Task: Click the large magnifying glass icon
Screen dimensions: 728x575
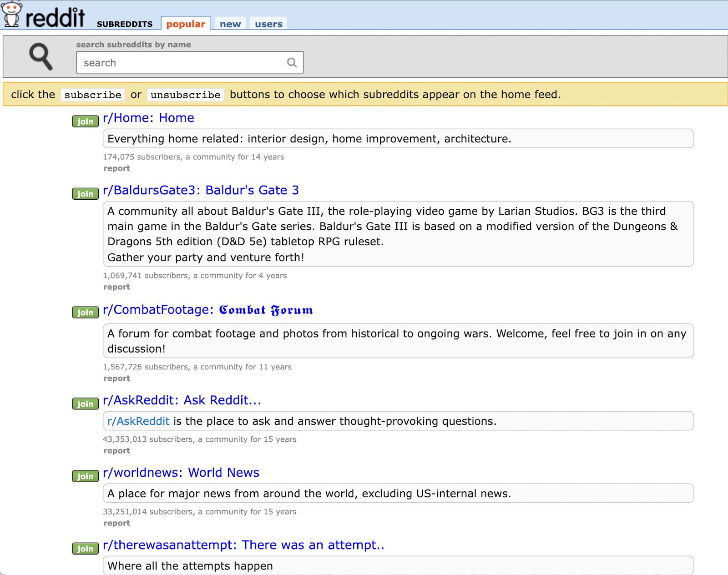Action: [41, 56]
